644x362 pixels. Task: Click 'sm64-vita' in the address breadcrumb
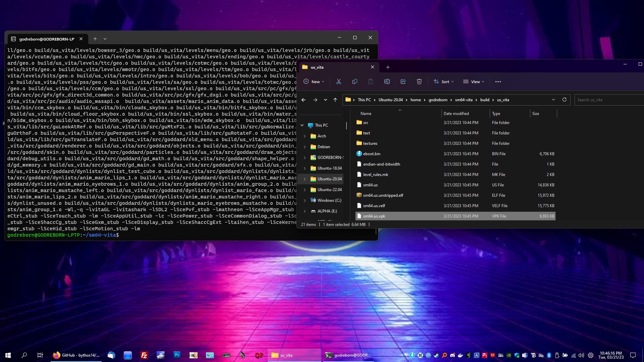pyautogui.click(x=464, y=100)
